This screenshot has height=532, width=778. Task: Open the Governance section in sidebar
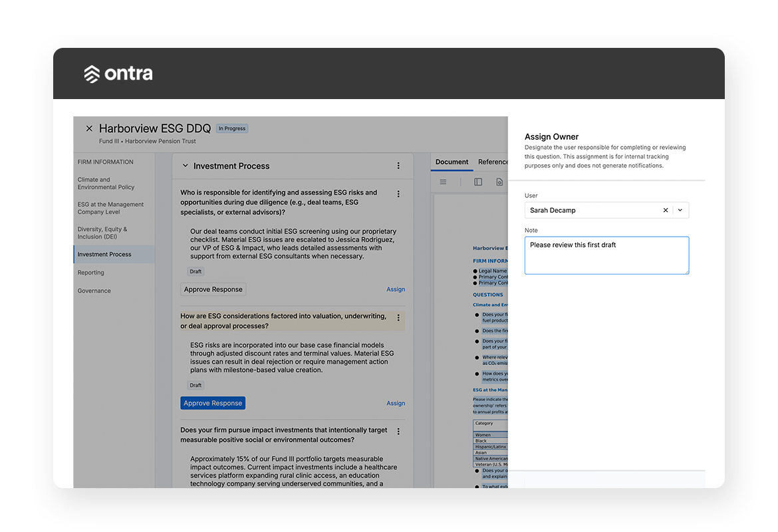(94, 291)
